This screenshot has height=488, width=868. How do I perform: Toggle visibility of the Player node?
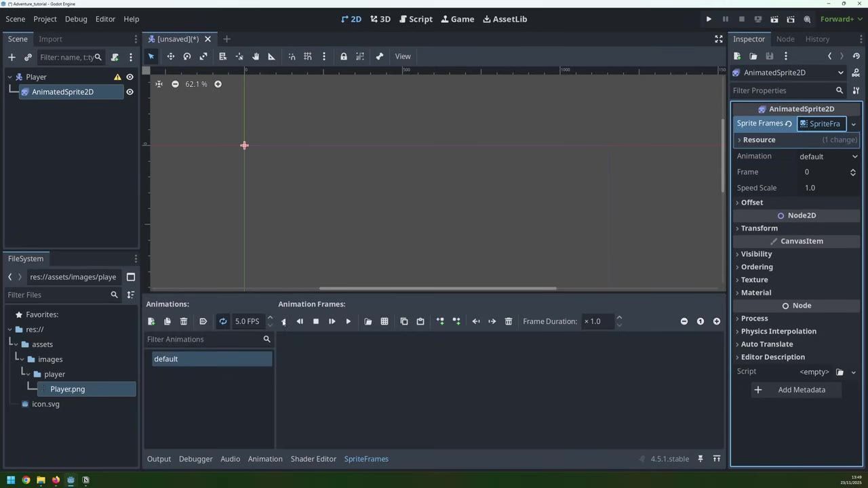point(130,77)
